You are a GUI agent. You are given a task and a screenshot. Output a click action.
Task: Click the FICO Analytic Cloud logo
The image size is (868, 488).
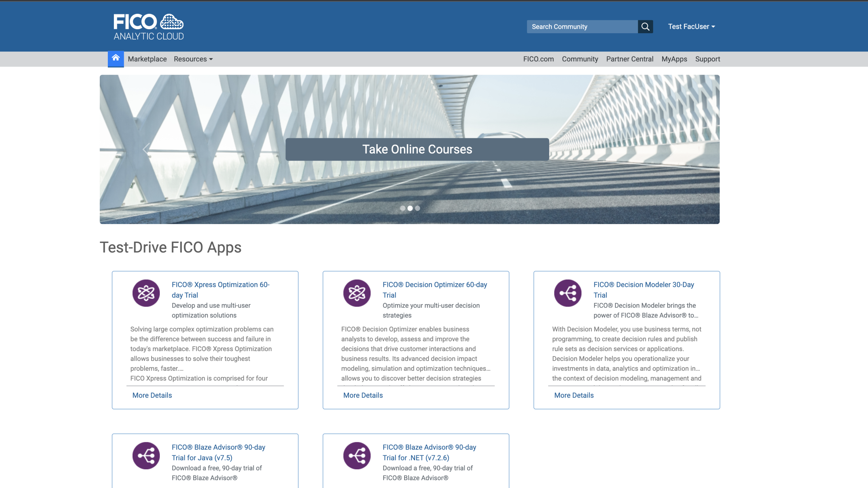tap(149, 27)
